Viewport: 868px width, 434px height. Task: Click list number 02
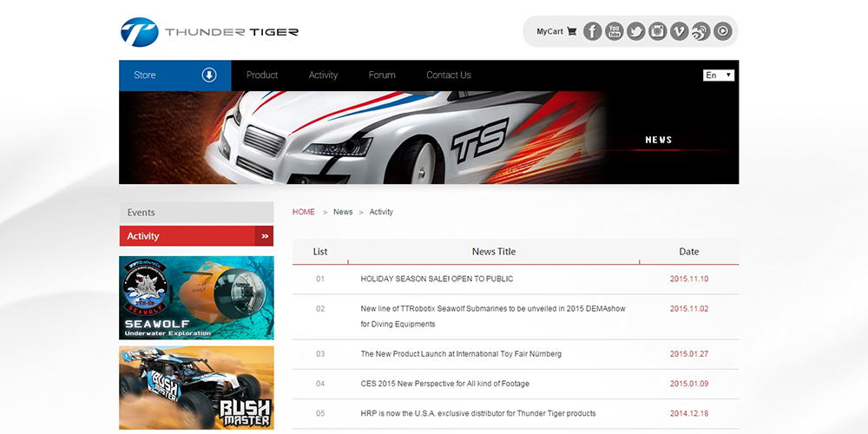pyautogui.click(x=320, y=309)
